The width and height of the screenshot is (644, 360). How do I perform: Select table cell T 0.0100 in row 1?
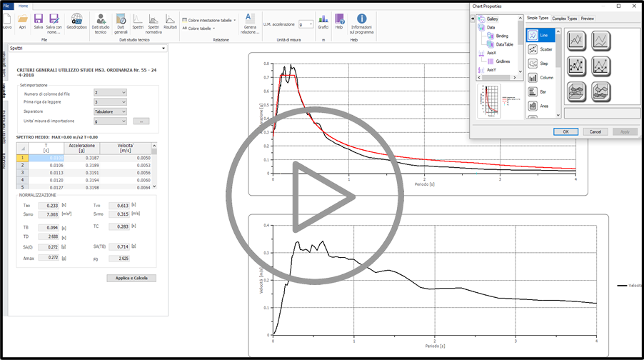(46, 158)
